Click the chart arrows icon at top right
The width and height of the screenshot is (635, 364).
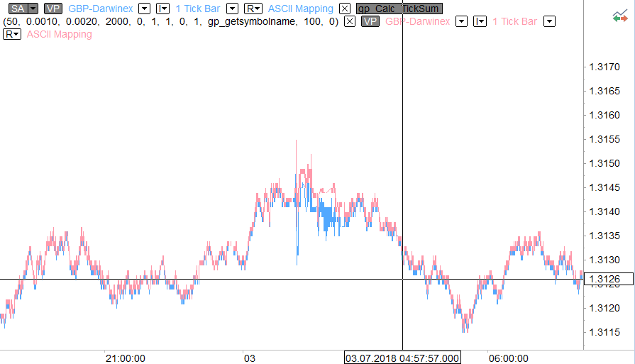click(620, 17)
